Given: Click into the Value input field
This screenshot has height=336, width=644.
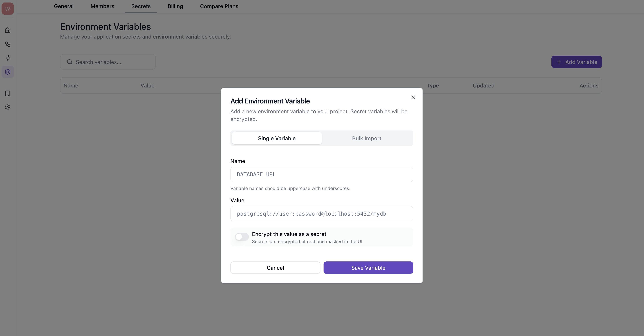Looking at the screenshot, I should point(321,214).
